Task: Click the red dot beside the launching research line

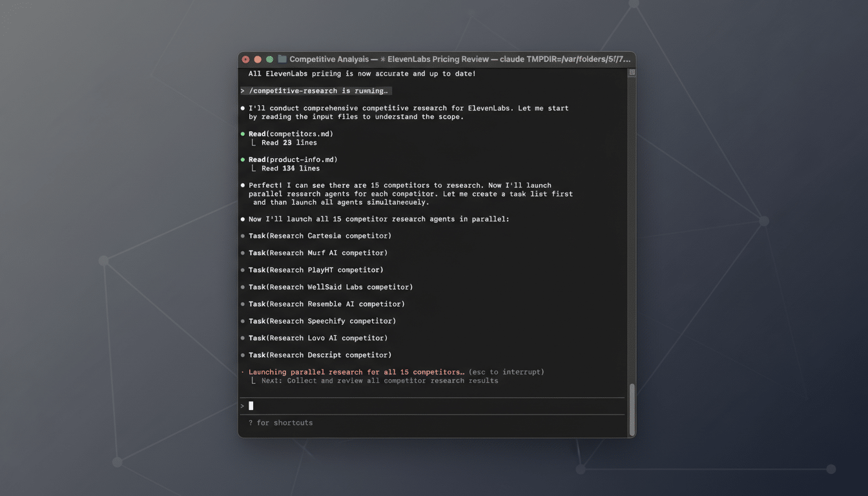Action: [x=243, y=372]
